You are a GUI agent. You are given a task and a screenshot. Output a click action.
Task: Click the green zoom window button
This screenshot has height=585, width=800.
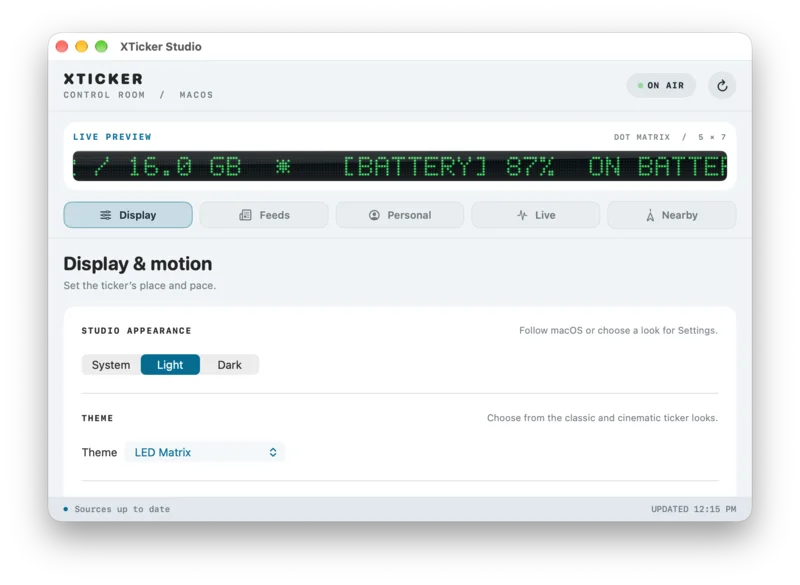click(x=102, y=46)
